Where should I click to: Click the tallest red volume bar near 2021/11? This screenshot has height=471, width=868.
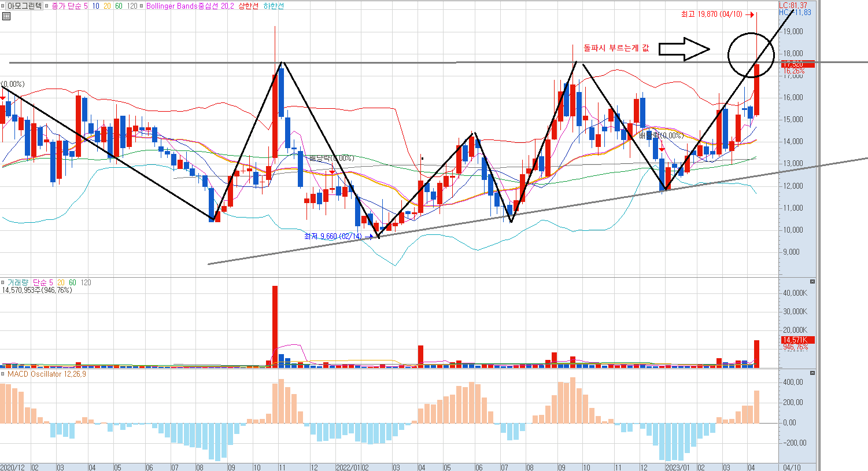click(x=275, y=326)
